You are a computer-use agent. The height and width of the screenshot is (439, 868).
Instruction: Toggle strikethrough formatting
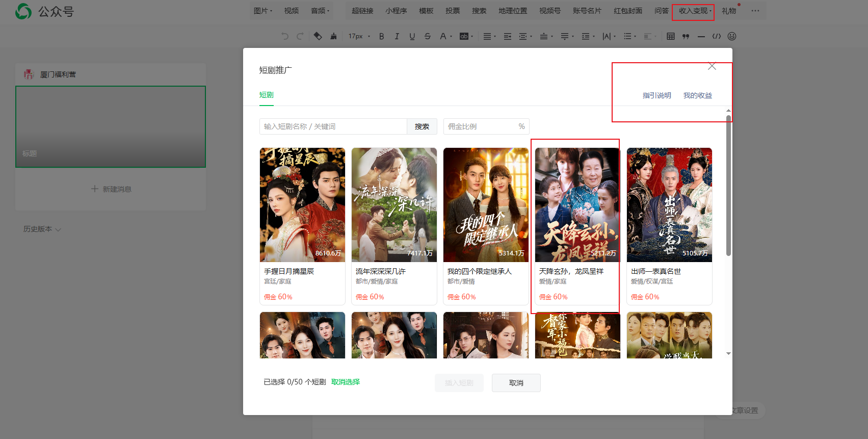coord(427,36)
